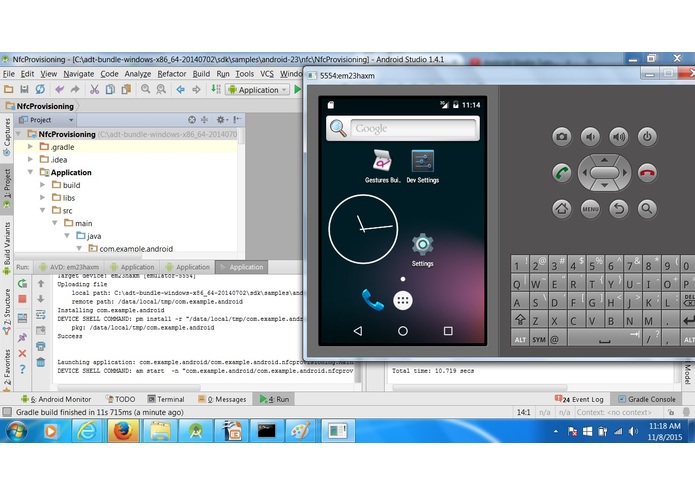Viewport: 695px width, 494px height.
Task: Click the emulator camera button
Action: pos(562,136)
